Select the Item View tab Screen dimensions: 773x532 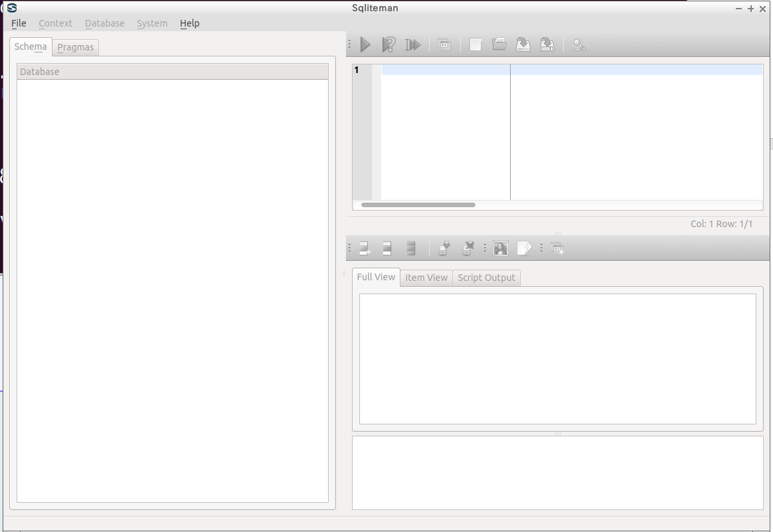(426, 278)
